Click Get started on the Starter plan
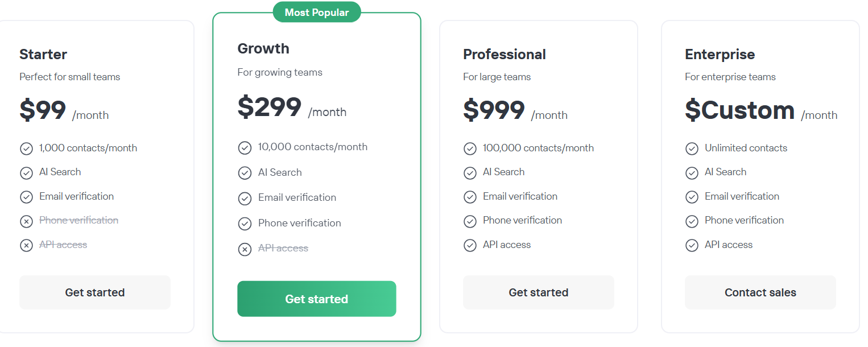This screenshot has height=347, width=868. pos(94,292)
